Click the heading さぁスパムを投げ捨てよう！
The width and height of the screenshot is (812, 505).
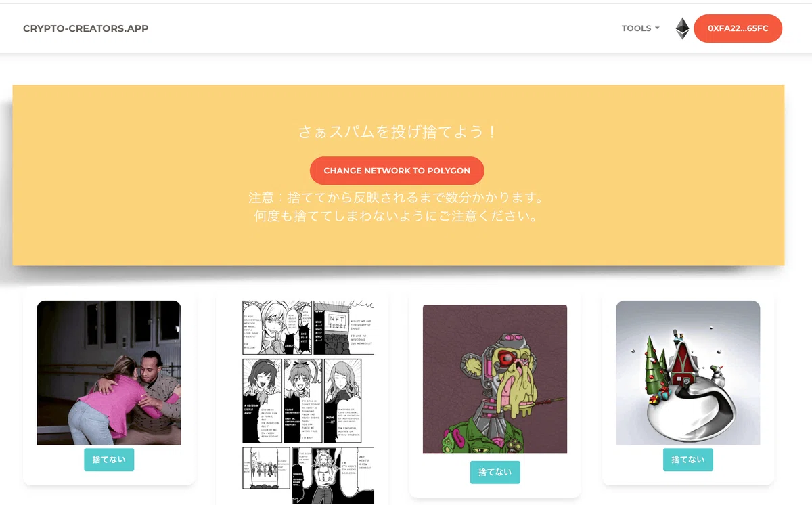tap(398, 132)
